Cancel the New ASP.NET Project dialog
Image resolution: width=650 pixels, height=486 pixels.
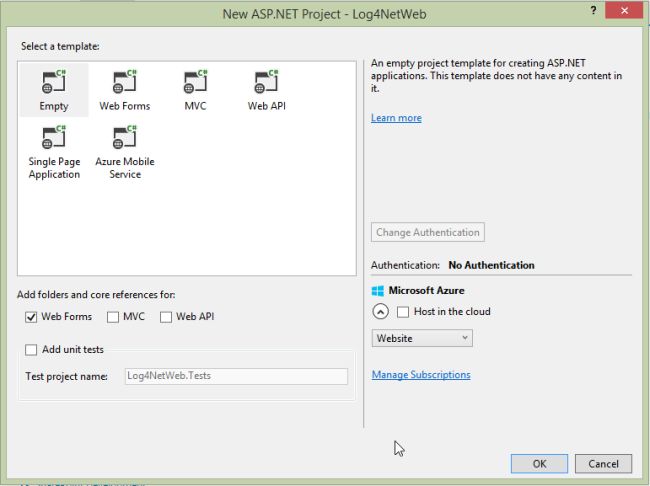tap(604, 464)
